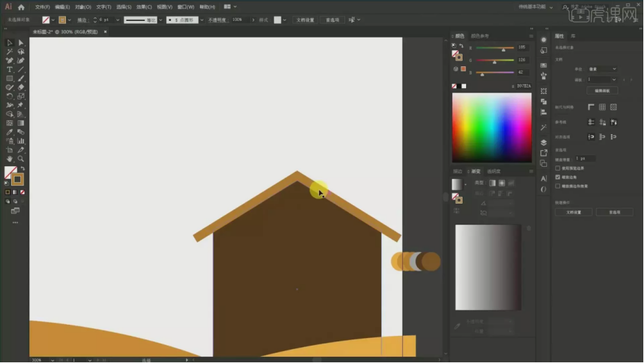The height and width of the screenshot is (363, 644).
Task: Click the 编辑画板 button
Action: pyautogui.click(x=602, y=90)
